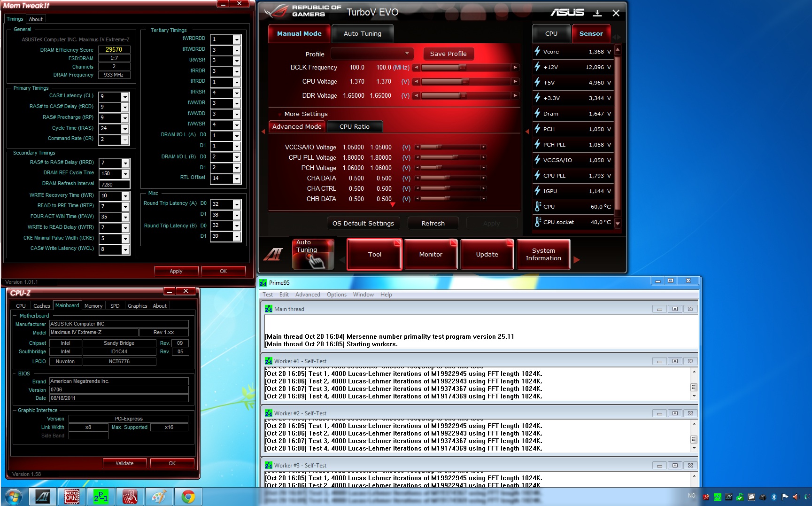Open volume control in system tray
Image resolution: width=812 pixels, height=506 pixels.
pyautogui.click(x=796, y=497)
